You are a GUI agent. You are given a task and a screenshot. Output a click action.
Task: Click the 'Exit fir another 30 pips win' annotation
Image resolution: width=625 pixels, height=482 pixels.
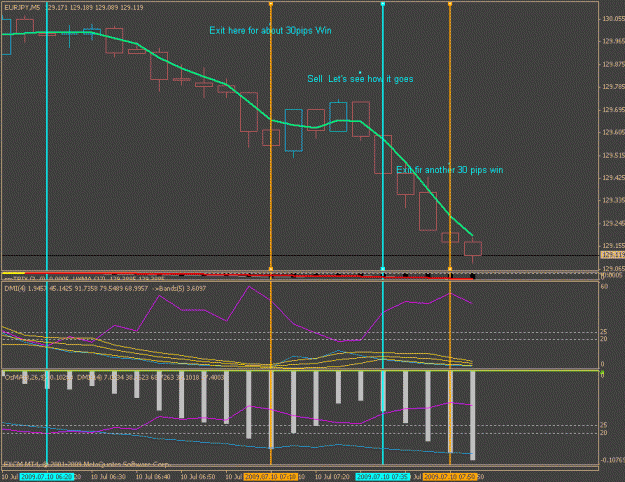point(450,170)
